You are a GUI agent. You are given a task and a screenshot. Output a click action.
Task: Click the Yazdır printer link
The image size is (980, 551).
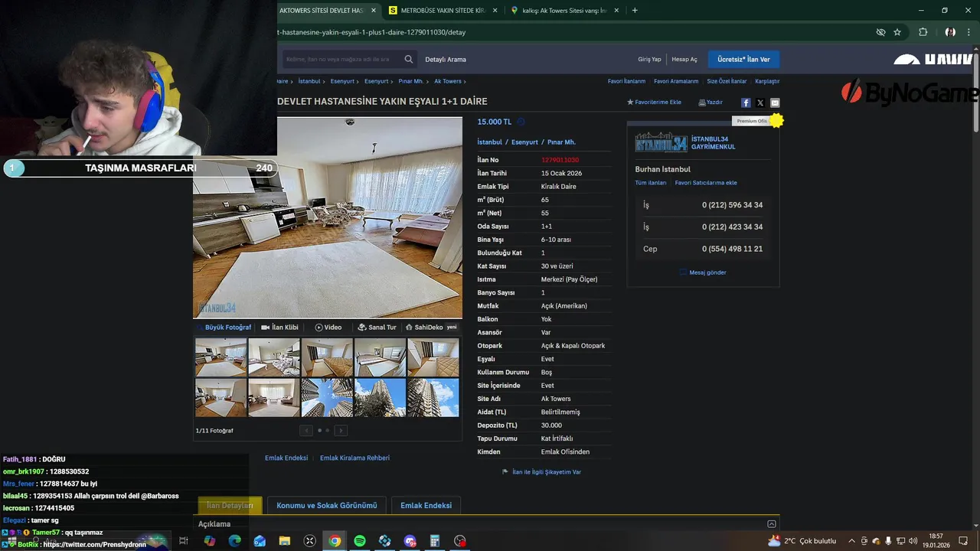(x=710, y=102)
